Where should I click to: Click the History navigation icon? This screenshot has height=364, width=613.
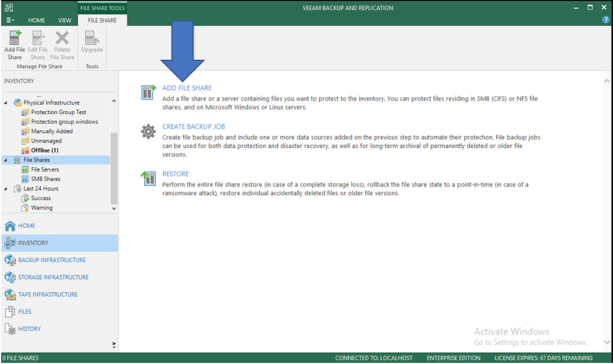(x=10, y=329)
